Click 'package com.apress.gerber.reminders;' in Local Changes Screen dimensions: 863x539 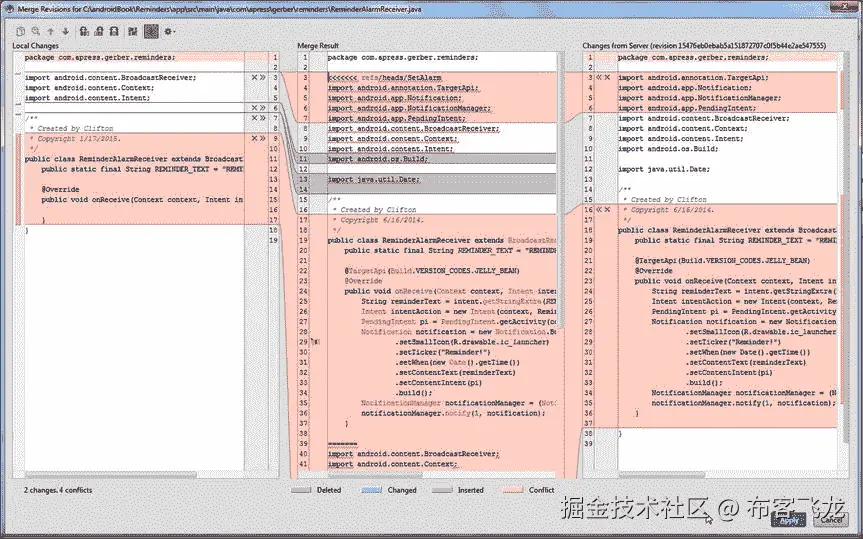click(x=100, y=57)
